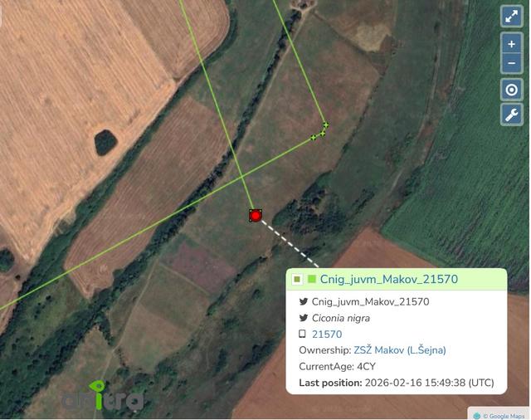The height and width of the screenshot is (420, 531).
Task: Click the Anitra logo watermark
Action: pyautogui.click(x=102, y=396)
